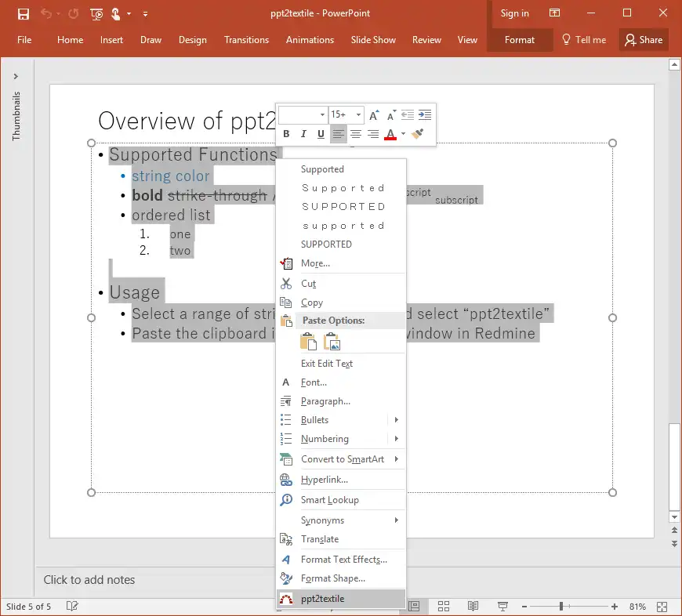Open the Slide Show tab
This screenshot has height=616, width=682.
(373, 39)
